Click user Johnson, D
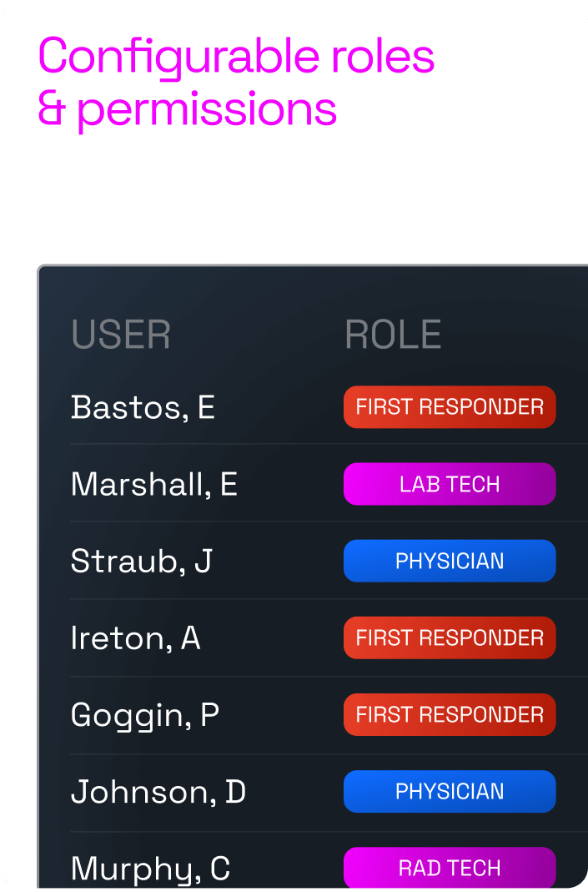The width and height of the screenshot is (588, 892). [x=158, y=791]
